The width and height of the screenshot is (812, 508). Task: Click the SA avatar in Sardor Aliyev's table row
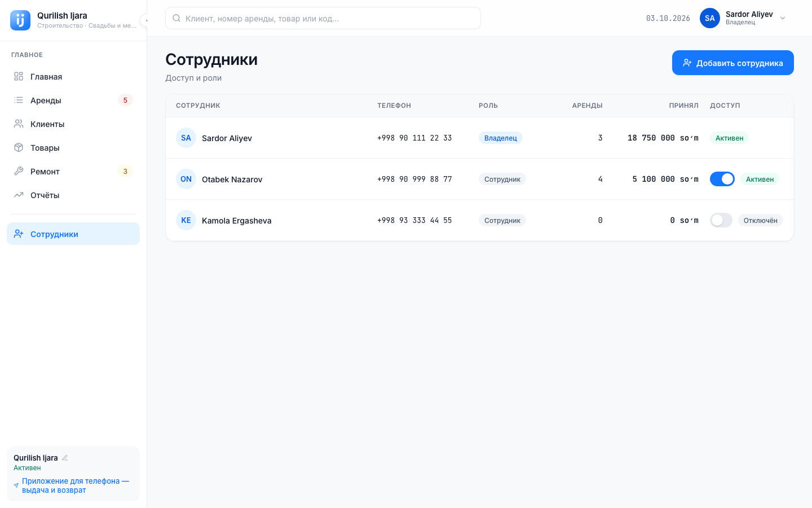[186, 138]
